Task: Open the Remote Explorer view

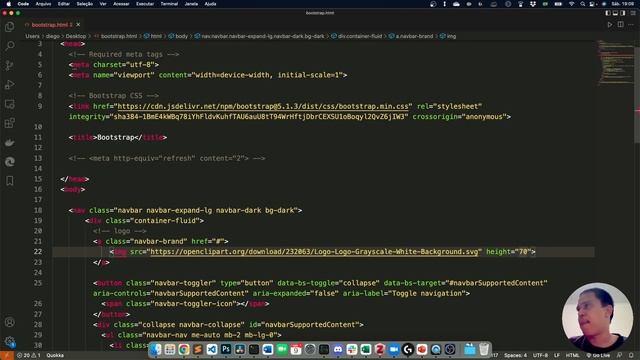Action: 9,104
